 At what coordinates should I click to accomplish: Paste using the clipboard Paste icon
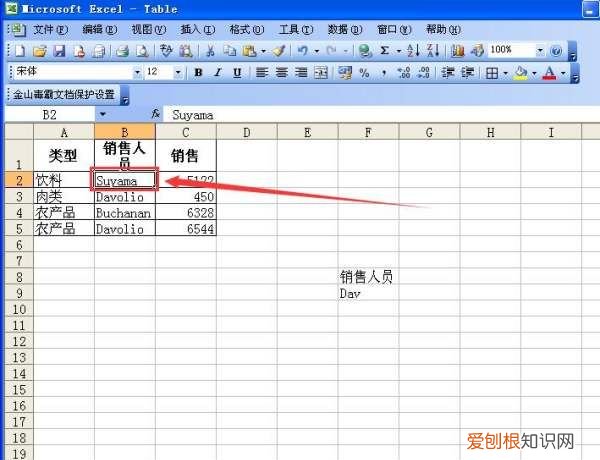pyautogui.click(x=249, y=51)
